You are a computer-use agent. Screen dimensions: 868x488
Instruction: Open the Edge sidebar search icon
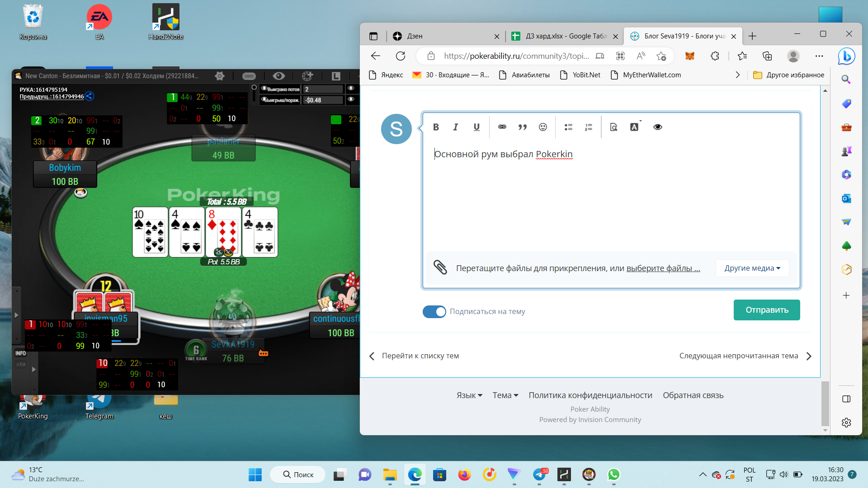(x=846, y=80)
